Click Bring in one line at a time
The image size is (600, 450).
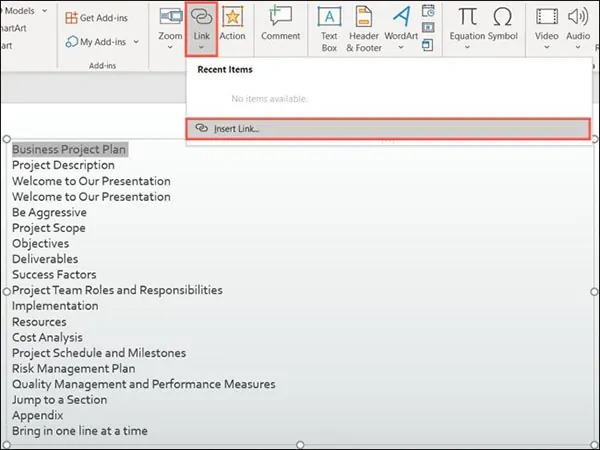pyautogui.click(x=80, y=431)
